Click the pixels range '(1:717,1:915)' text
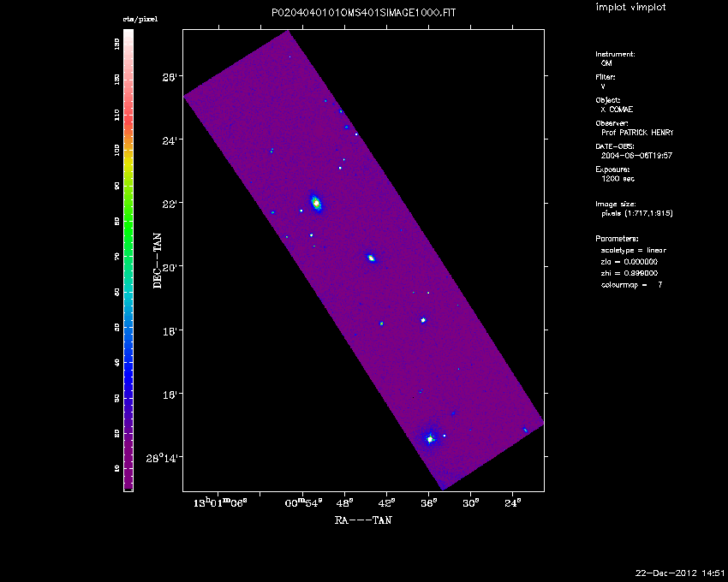The image size is (728, 582). (x=649, y=213)
